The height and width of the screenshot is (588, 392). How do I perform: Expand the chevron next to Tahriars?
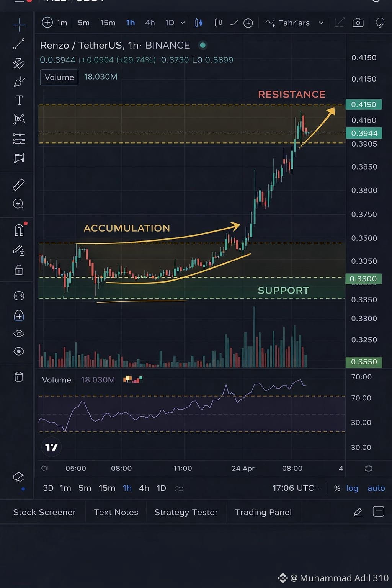click(x=321, y=23)
